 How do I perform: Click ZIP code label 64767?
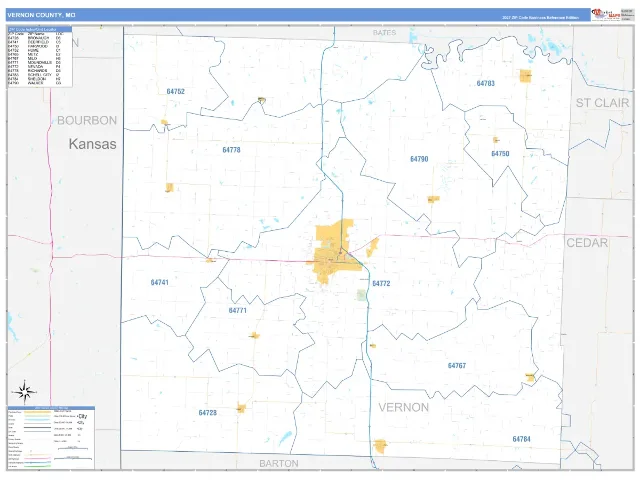tap(457, 366)
